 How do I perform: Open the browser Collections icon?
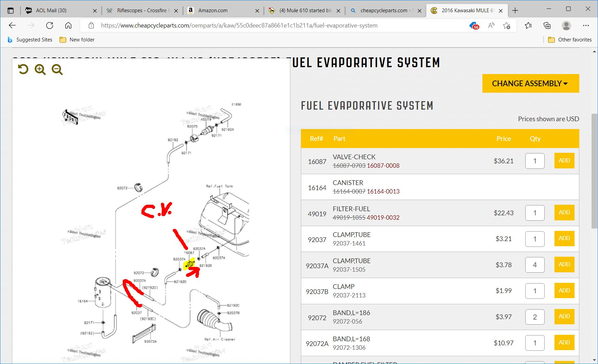(x=547, y=25)
